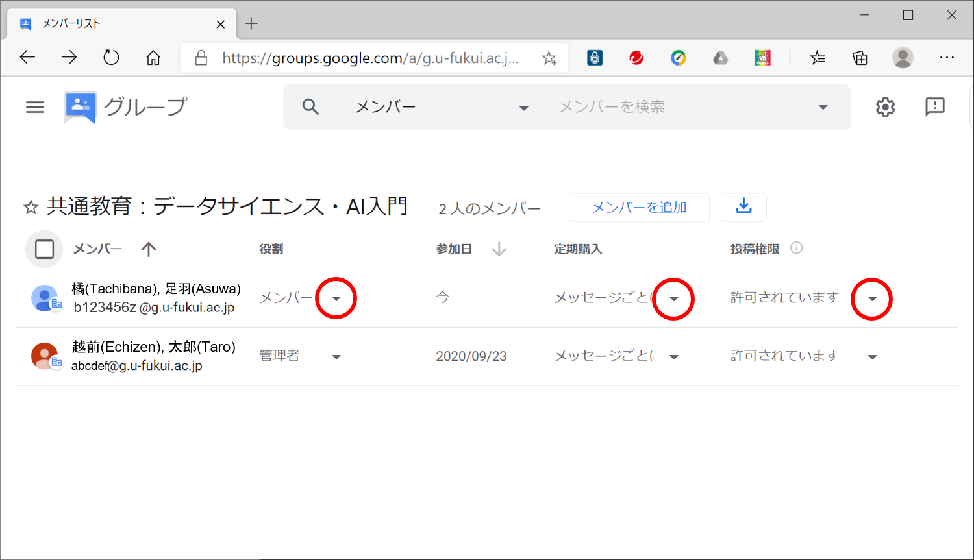The image size is (974, 560).
Task: Expand advanced search options arrow
Action: [823, 107]
